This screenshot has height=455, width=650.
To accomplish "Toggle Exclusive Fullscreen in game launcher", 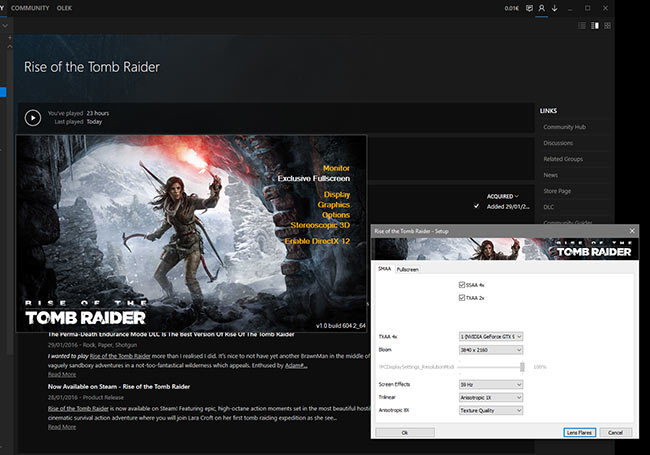I will pyautogui.click(x=314, y=179).
